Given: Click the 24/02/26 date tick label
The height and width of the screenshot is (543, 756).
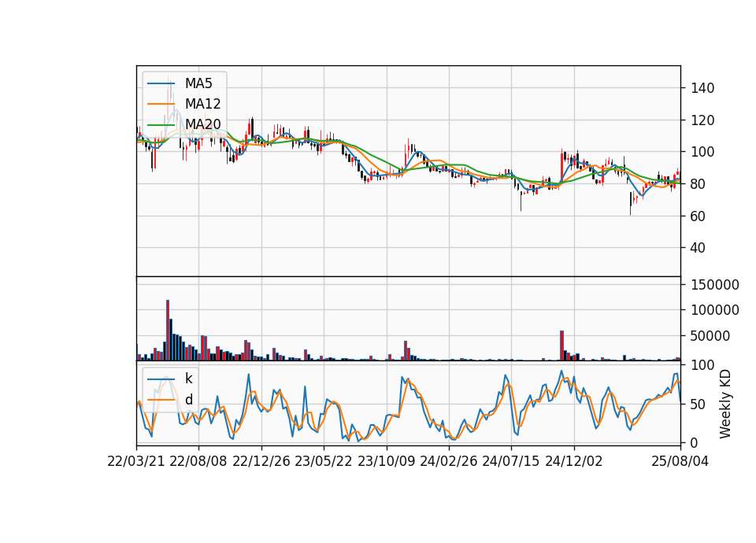Looking at the screenshot, I should [x=448, y=461].
